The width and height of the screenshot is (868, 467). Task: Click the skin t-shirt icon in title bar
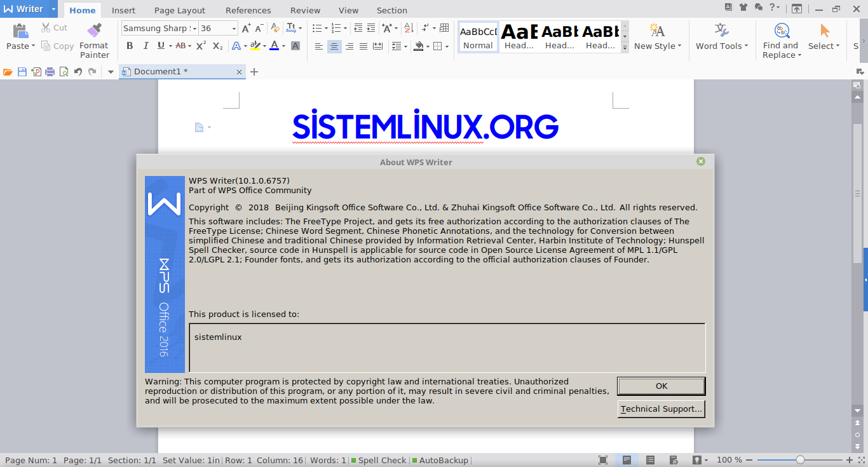743,8
